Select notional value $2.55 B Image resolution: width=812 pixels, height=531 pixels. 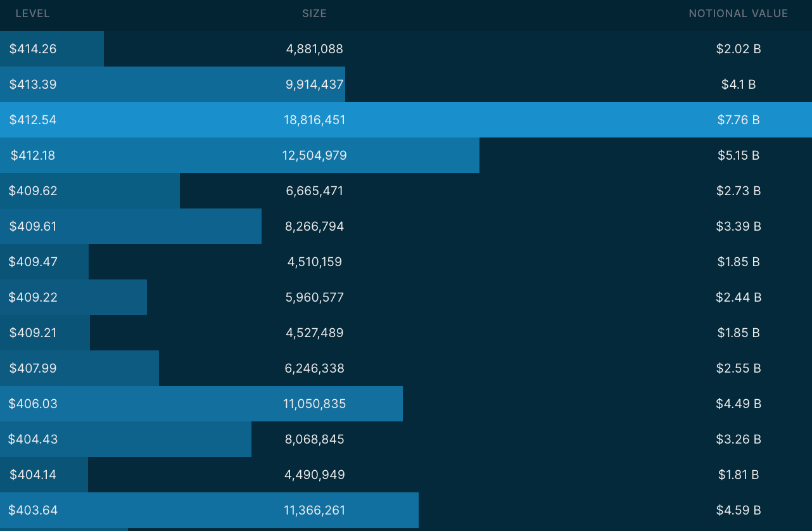[x=739, y=368]
